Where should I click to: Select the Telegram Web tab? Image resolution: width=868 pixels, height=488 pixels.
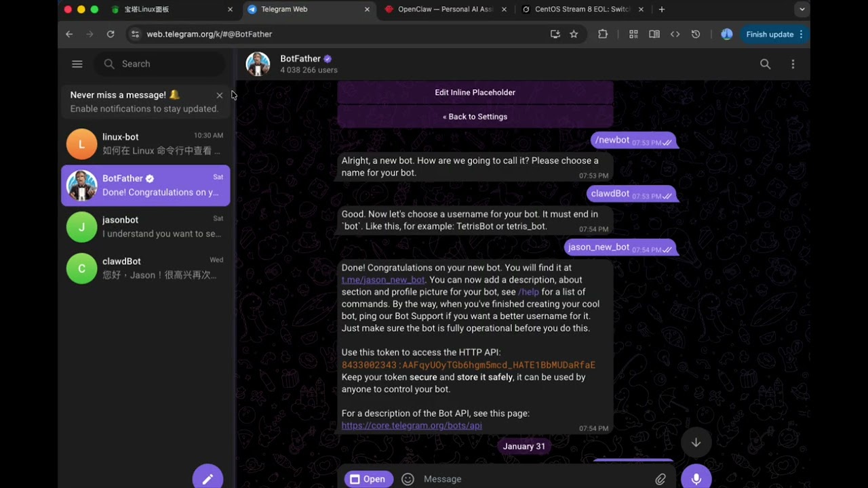coord(309,9)
